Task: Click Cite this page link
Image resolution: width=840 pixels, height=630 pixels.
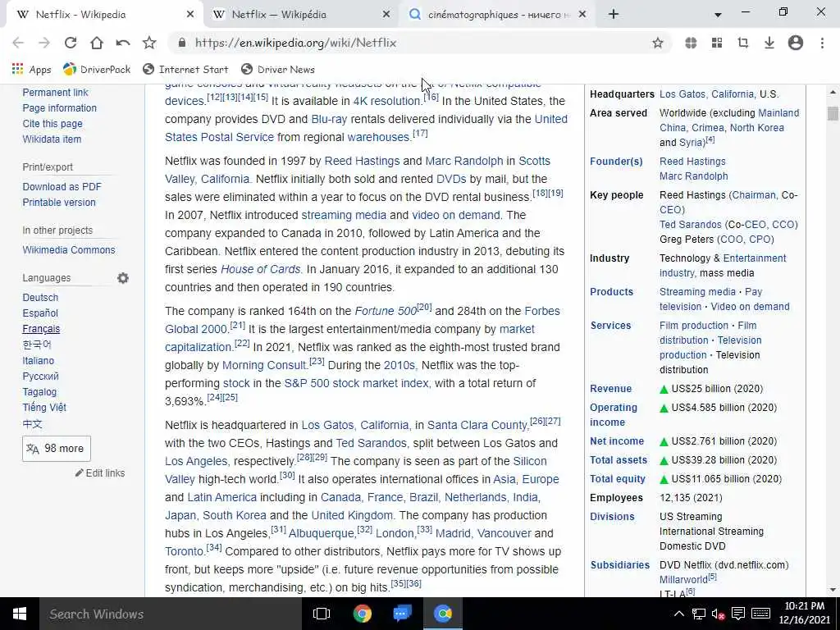Action: click(x=52, y=123)
